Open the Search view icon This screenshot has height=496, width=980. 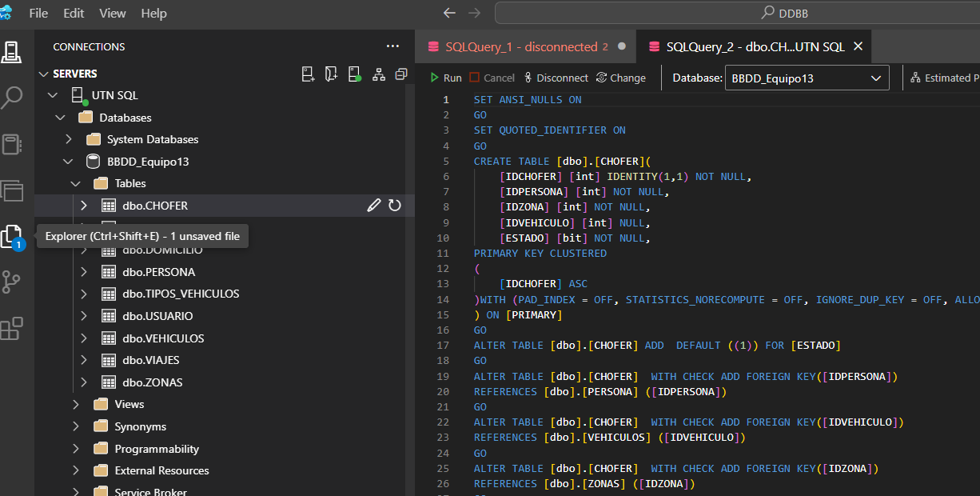pyautogui.click(x=12, y=98)
